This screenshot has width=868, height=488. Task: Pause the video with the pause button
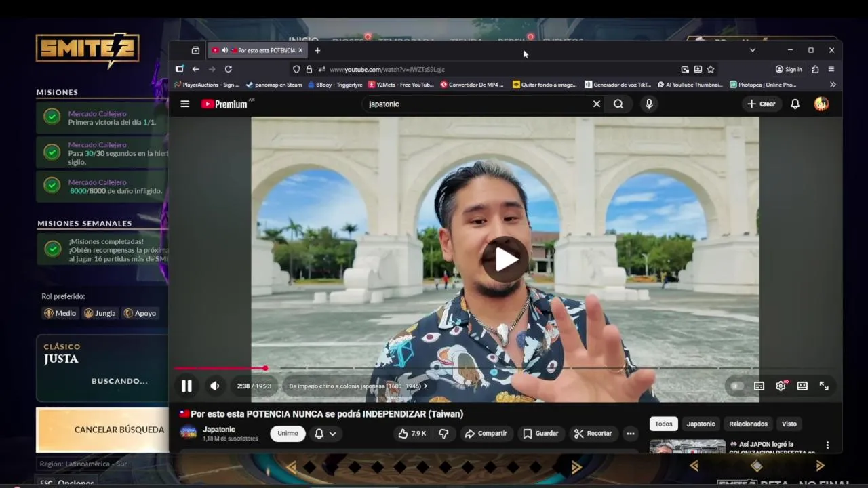point(186,386)
